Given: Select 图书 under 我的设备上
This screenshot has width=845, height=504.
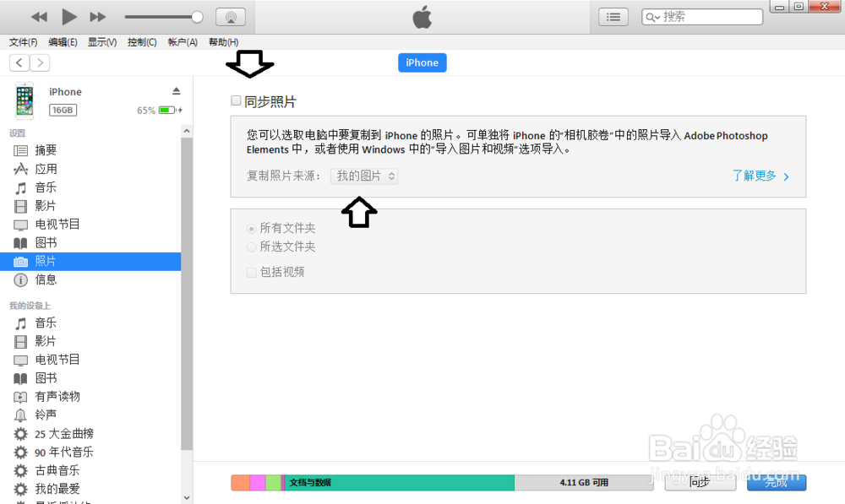Looking at the screenshot, I should click(90, 378).
